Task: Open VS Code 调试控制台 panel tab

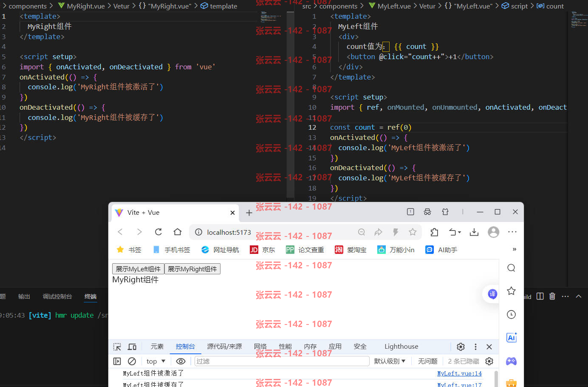Action: [57, 296]
